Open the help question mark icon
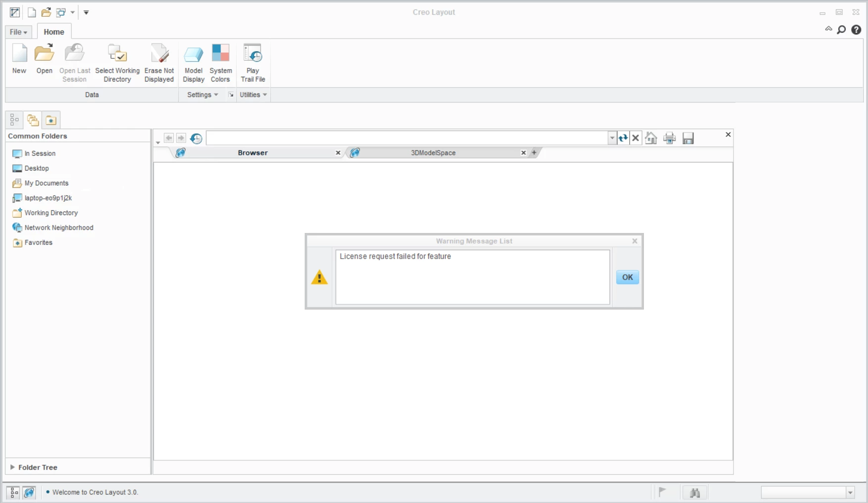This screenshot has height=503, width=868. (856, 30)
